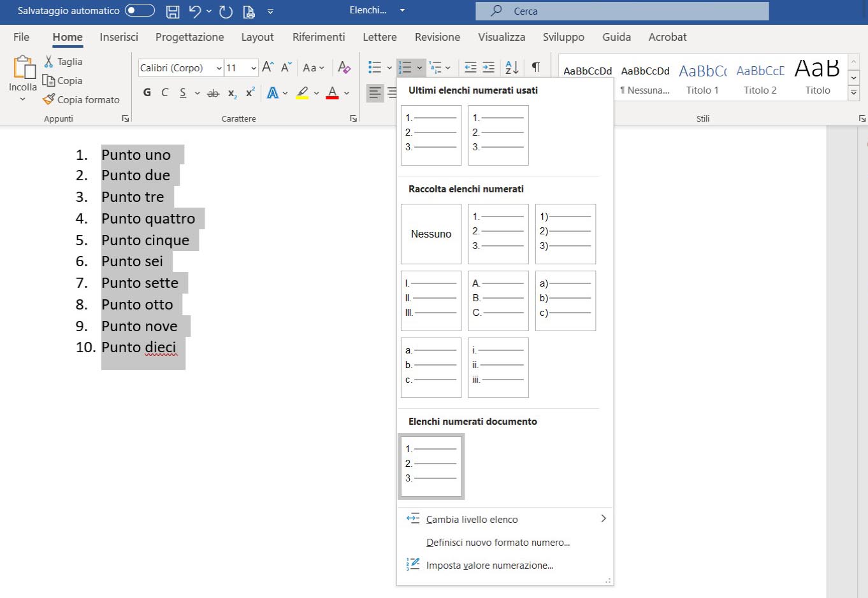This screenshot has height=598, width=868.
Task: Show paragraph marks with pilcrow icon
Action: 536,68
